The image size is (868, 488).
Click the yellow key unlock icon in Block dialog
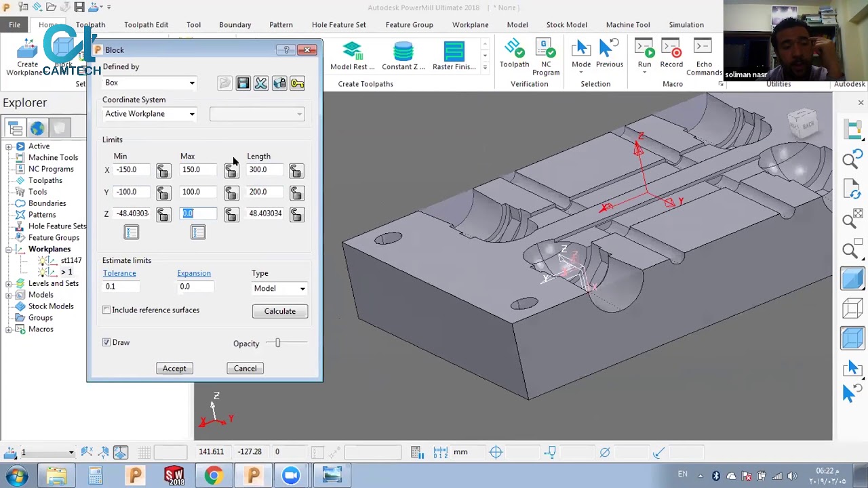point(297,83)
